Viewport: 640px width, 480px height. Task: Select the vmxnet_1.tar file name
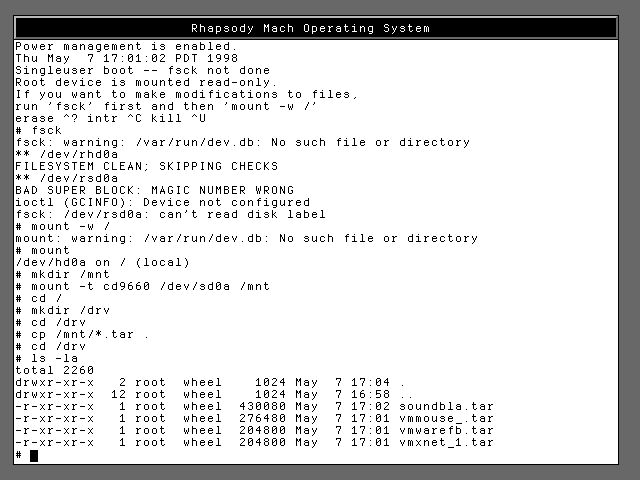click(x=447, y=442)
